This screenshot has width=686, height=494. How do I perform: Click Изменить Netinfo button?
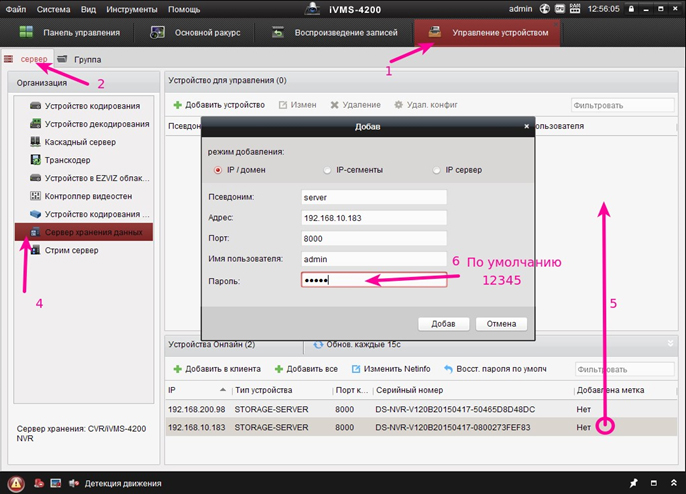click(391, 369)
